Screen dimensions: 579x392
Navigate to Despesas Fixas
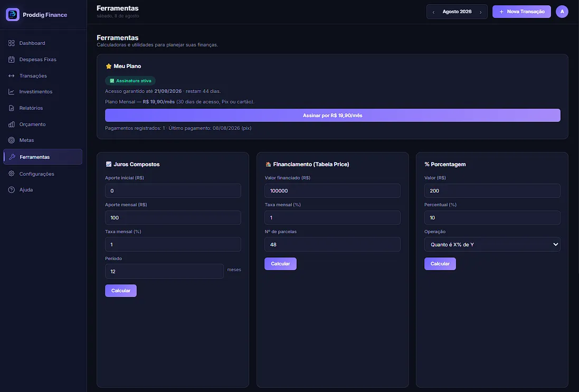[x=43, y=60]
